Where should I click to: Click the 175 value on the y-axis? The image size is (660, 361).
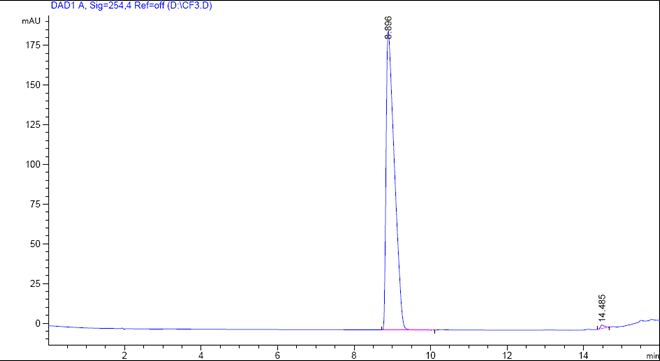[x=35, y=45]
